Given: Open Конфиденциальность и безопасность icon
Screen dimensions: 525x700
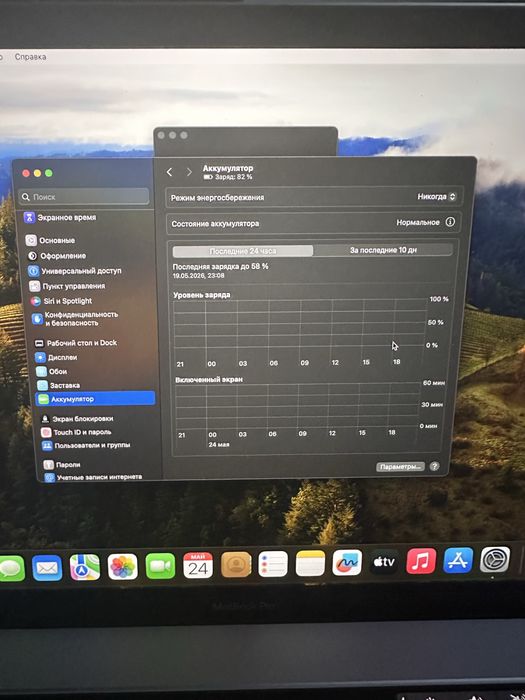Looking at the screenshot, I should 37,318.
